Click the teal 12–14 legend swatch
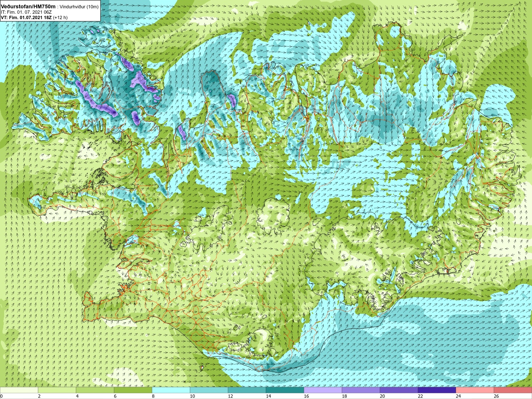Screen dimensions: 532x399 247,390
